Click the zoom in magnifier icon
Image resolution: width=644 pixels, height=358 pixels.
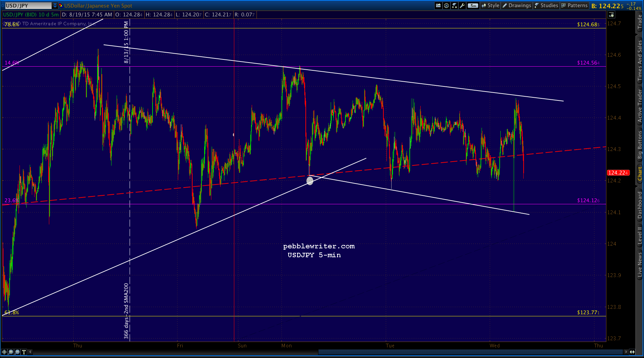(11, 352)
